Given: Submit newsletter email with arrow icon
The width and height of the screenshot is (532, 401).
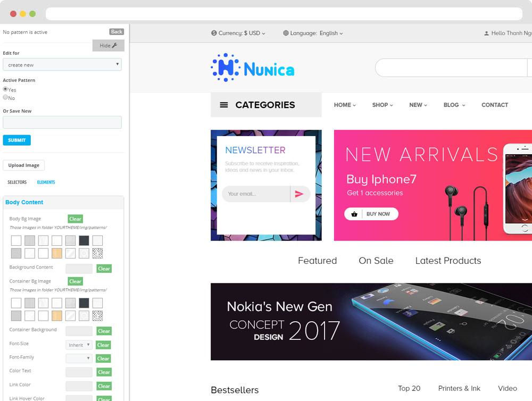Looking at the screenshot, I should [299, 194].
